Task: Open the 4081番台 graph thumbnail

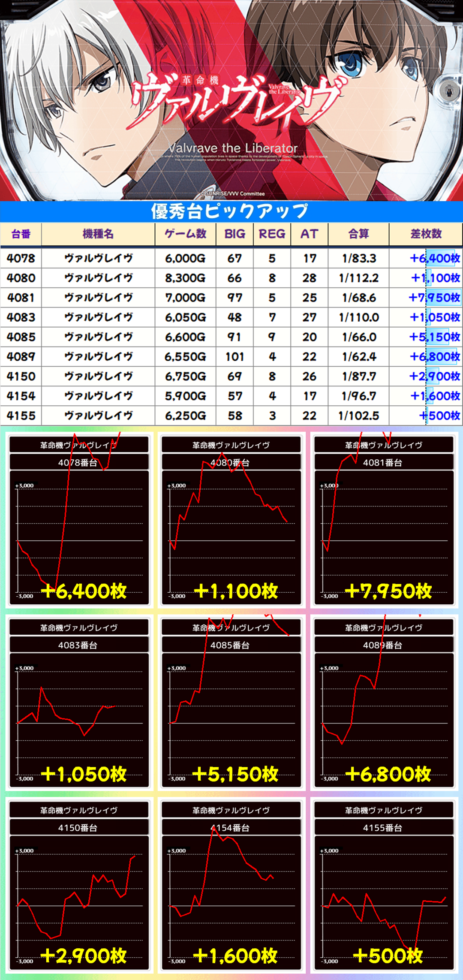Action: click(384, 520)
